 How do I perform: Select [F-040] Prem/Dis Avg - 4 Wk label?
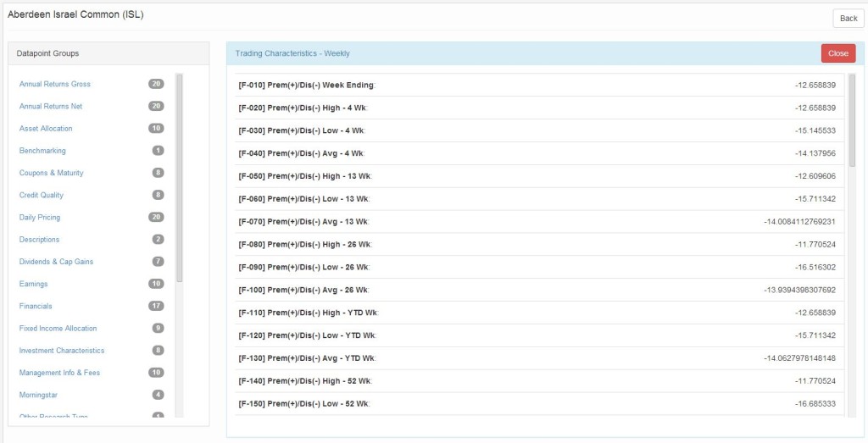301,153
